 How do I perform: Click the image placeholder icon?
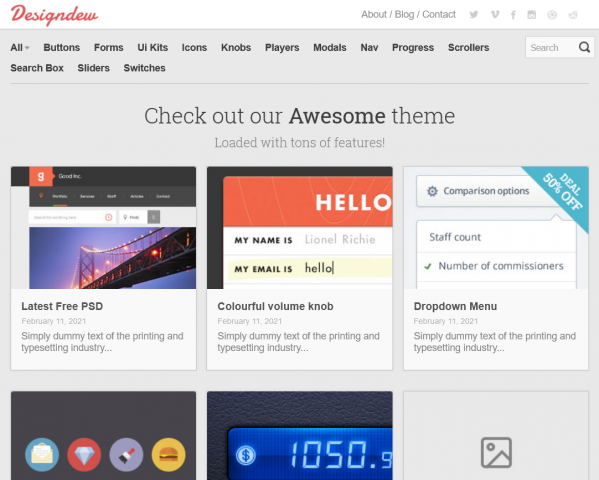(496, 452)
